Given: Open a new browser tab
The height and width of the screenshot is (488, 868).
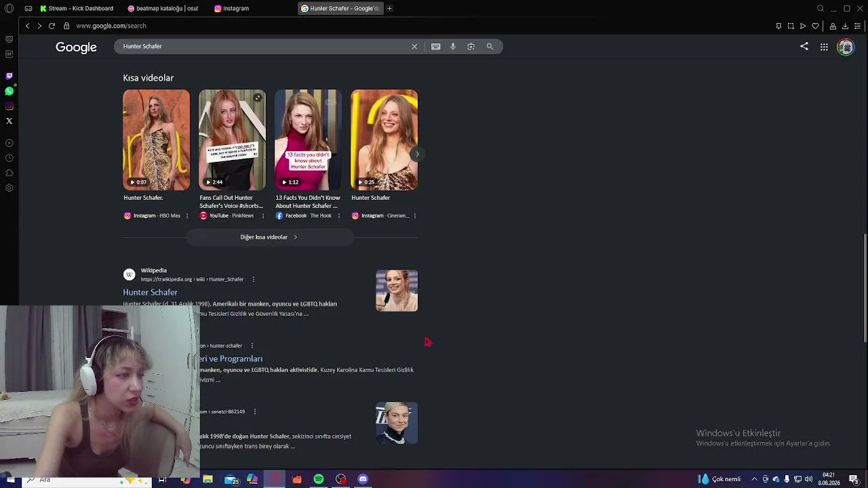Looking at the screenshot, I should point(389,8).
